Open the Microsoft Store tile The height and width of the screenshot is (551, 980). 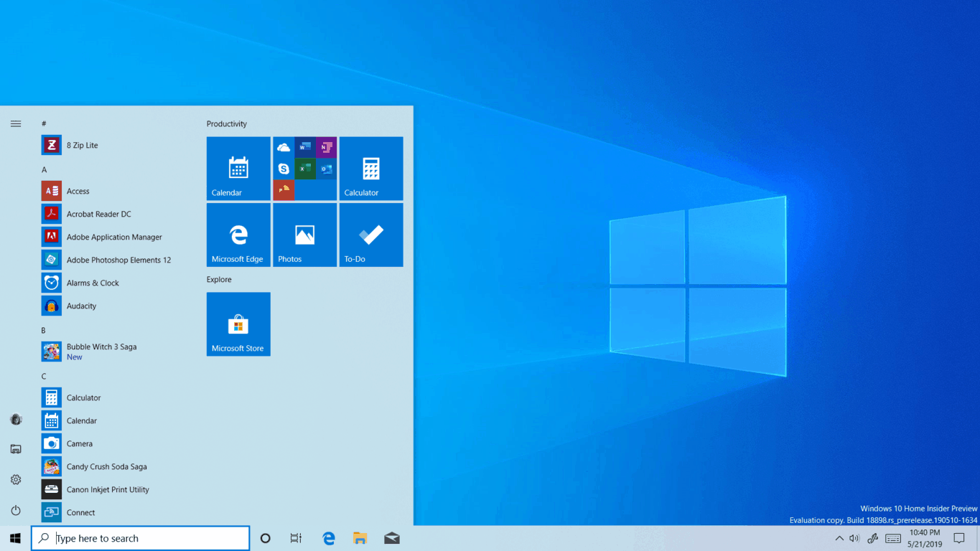pyautogui.click(x=238, y=324)
